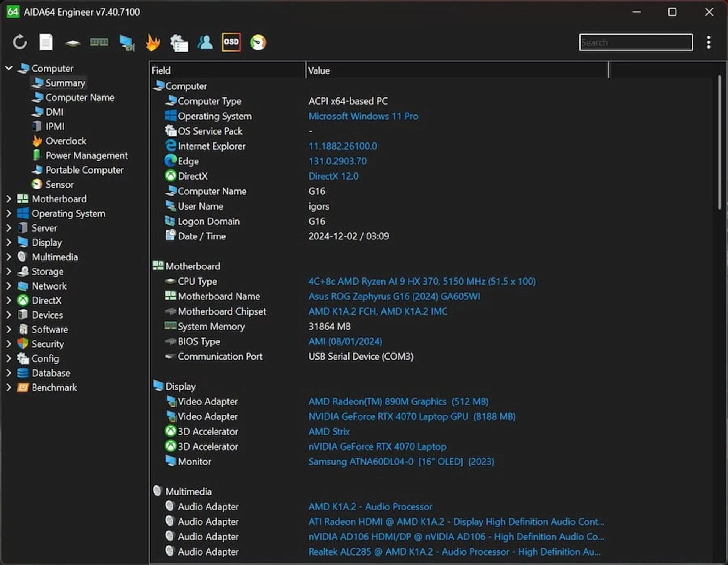Open Microsoft Windows 11 Pro link
The width and height of the screenshot is (728, 565).
click(x=363, y=116)
